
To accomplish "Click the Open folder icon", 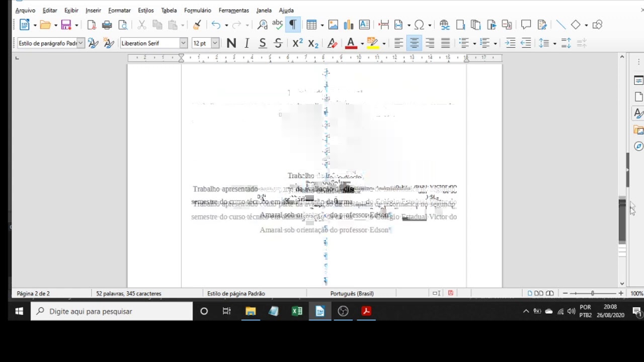I will pyautogui.click(x=45, y=25).
